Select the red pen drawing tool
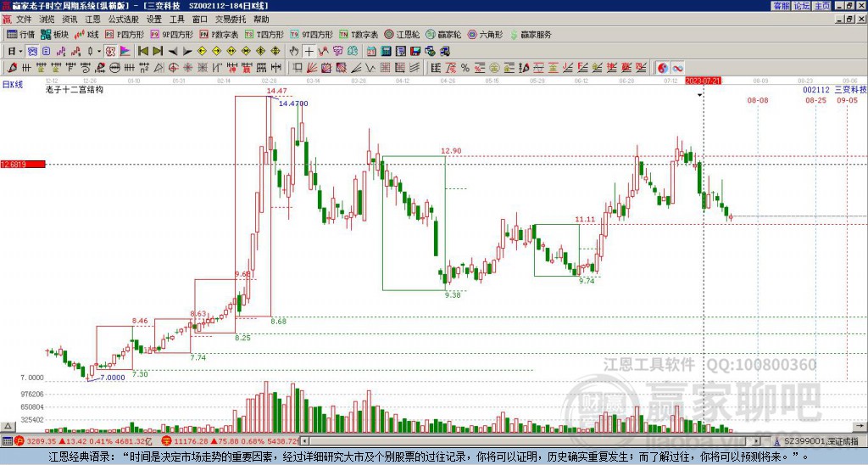 click(12, 68)
